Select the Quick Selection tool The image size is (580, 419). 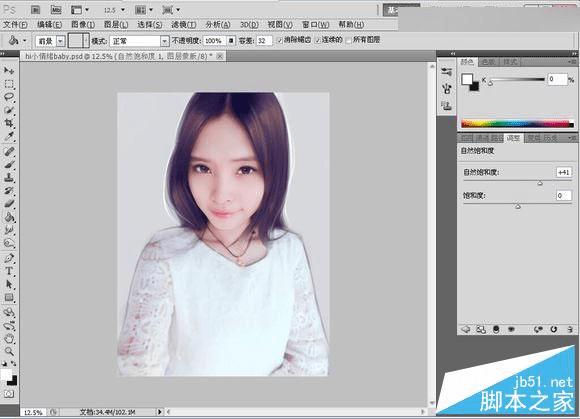(x=9, y=110)
